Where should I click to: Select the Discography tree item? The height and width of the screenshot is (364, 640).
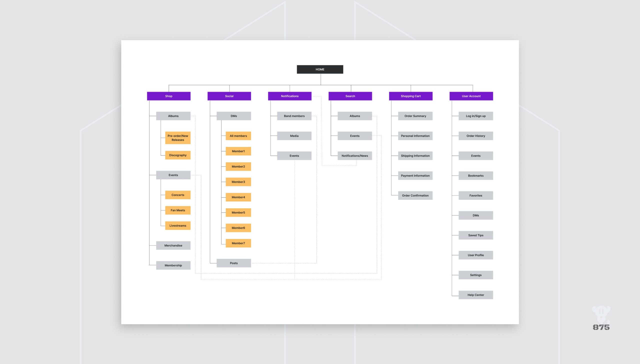pos(177,155)
